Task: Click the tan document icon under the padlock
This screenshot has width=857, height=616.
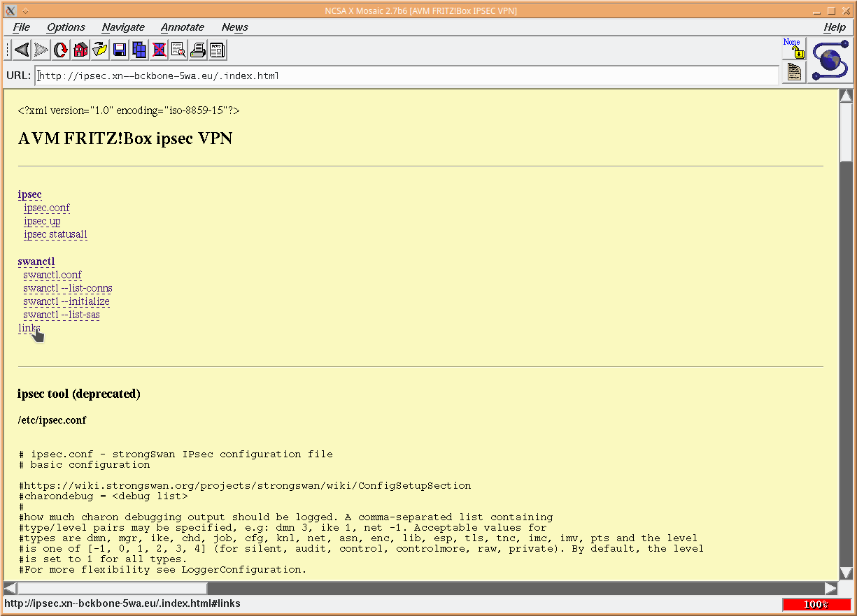Action: pos(793,72)
